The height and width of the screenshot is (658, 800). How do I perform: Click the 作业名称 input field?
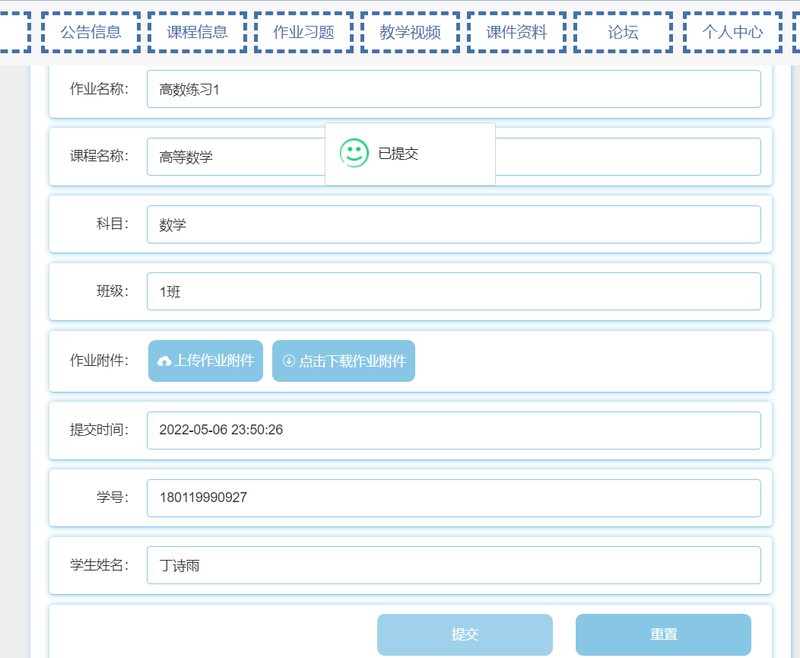tap(454, 89)
